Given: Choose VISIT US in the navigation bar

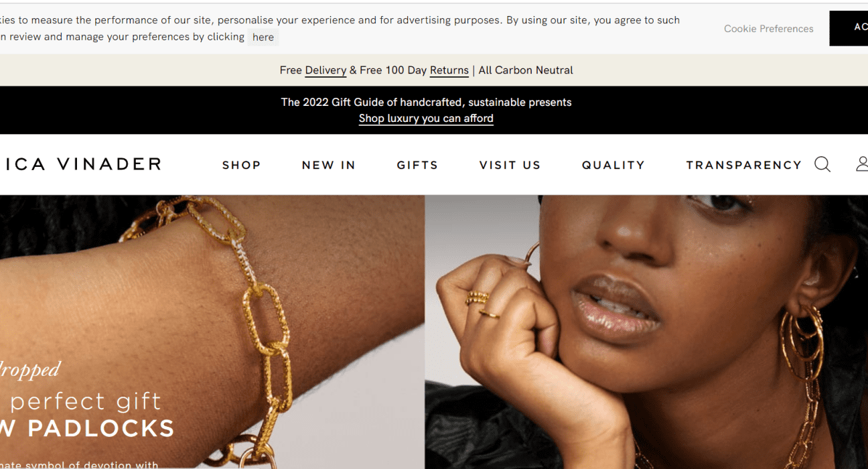Looking at the screenshot, I should tap(510, 165).
